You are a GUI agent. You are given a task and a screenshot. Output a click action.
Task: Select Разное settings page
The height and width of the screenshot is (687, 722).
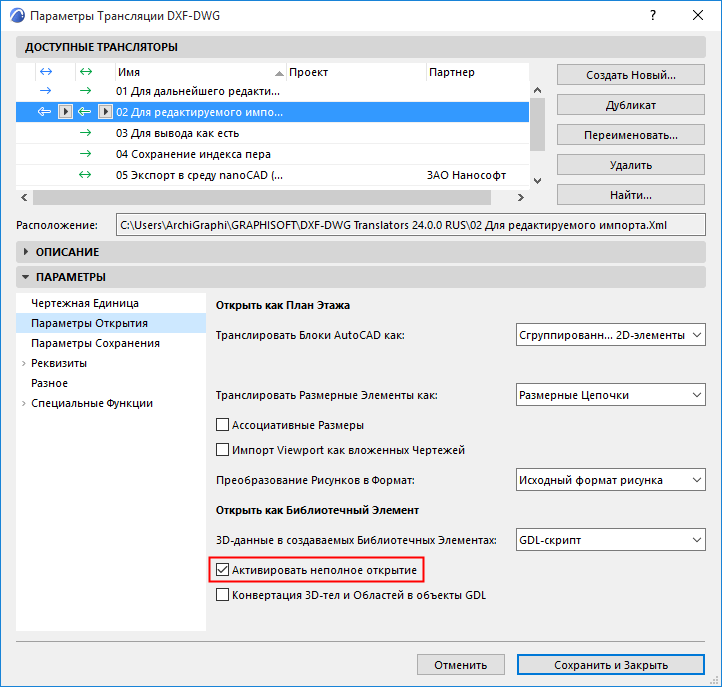[111, 383]
